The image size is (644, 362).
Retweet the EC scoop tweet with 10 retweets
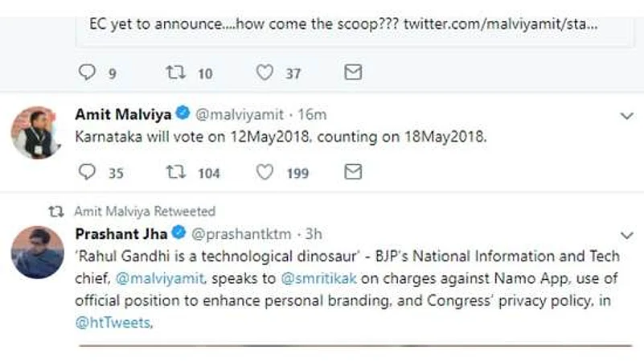click(176, 72)
